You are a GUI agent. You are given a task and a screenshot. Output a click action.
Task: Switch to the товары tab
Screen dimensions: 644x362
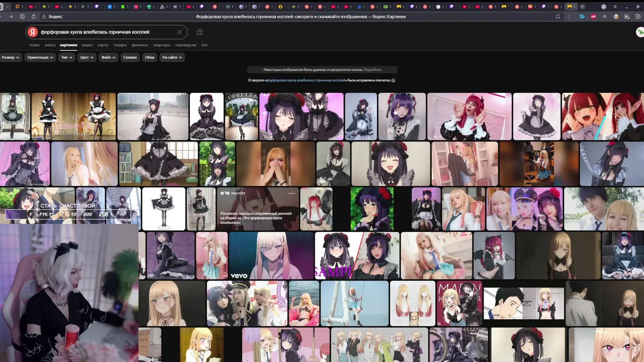[120, 45]
